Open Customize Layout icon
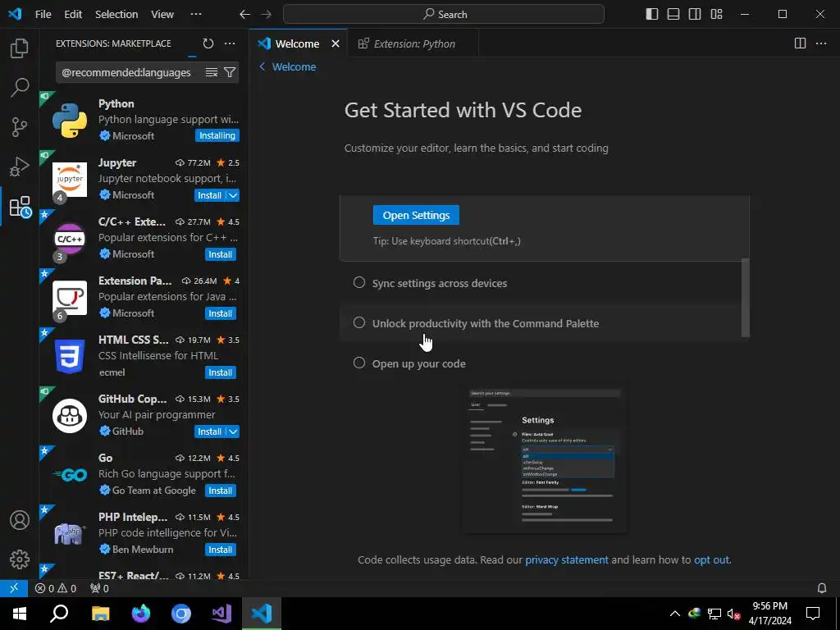Screen dimensions: 840x630 click(716, 15)
